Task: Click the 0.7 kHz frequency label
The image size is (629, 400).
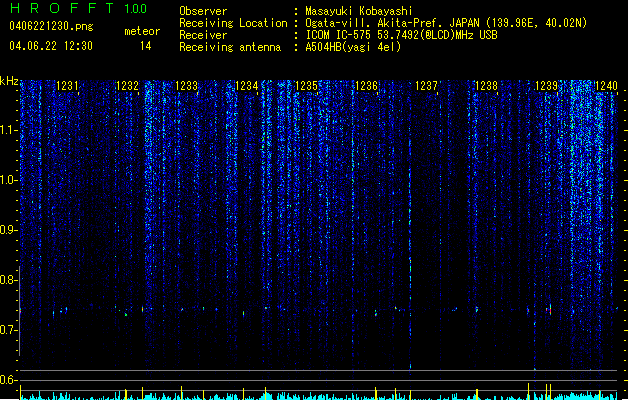Action: pos(8,330)
